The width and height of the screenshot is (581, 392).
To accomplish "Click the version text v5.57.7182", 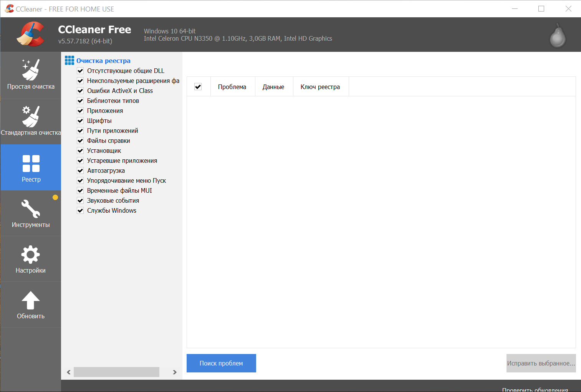I will tap(85, 41).
